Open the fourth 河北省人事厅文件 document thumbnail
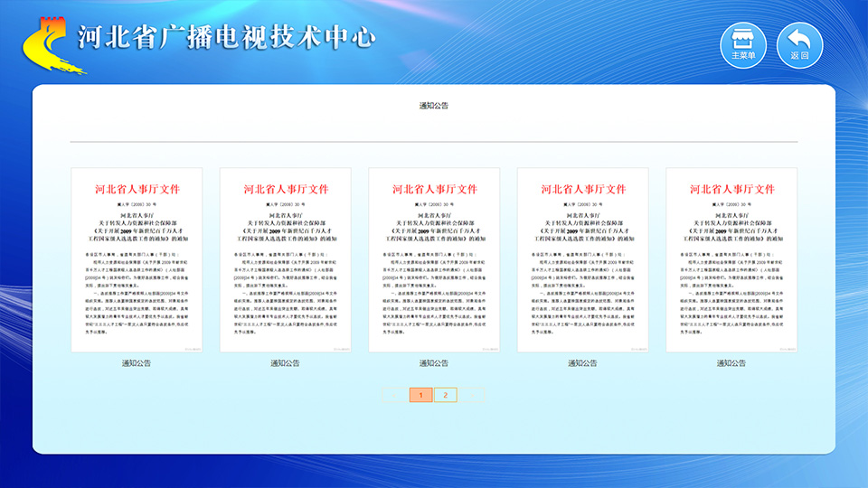 coord(582,259)
